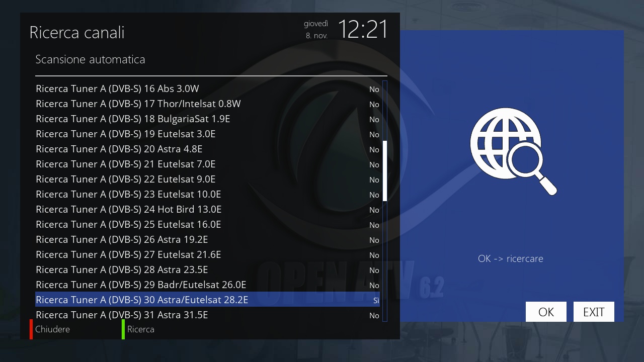Screen dimensions: 644x362
Task: Select row 24 Hot Bird 13.0E
Action: coord(207,209)
